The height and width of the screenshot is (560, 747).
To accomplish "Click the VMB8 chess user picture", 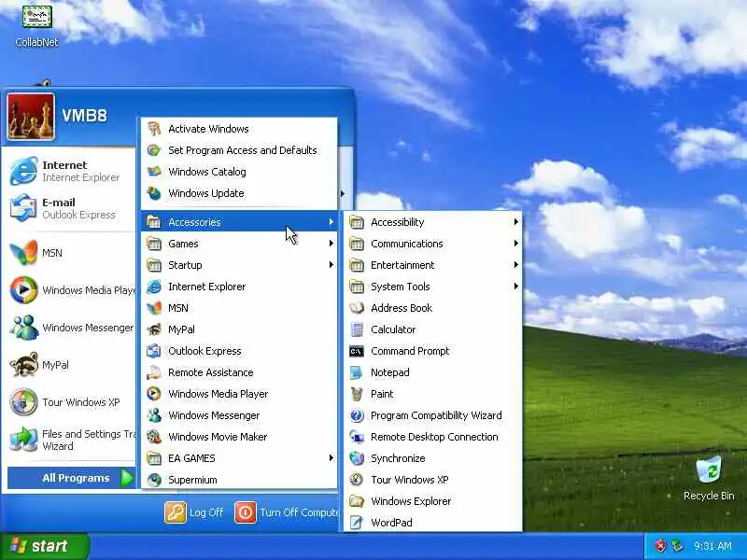I will pos(31,117).
